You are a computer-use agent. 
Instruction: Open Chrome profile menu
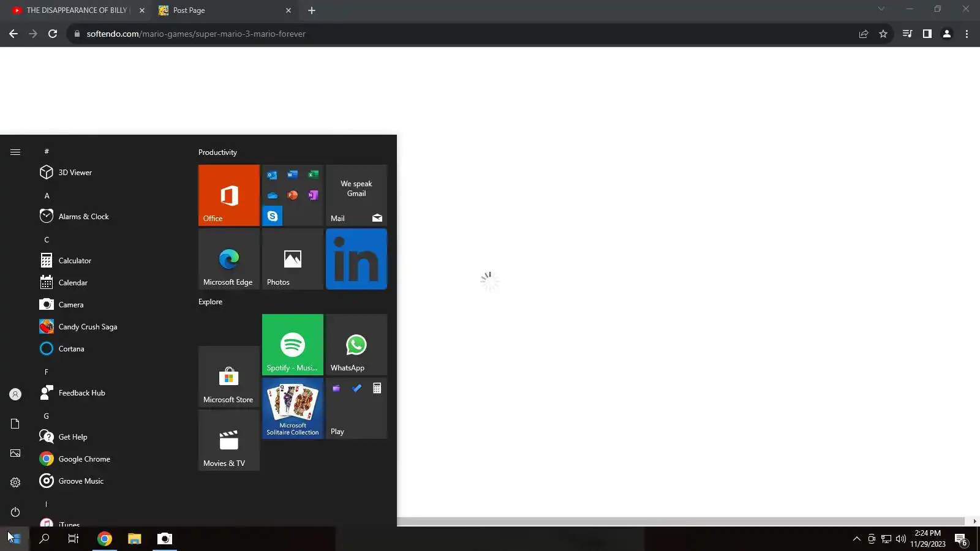(x=947, y=34)
